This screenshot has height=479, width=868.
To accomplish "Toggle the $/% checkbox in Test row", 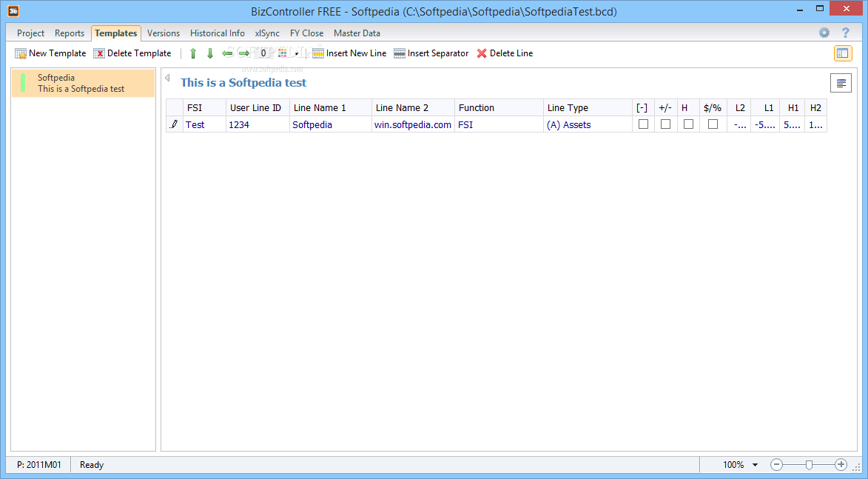I will (x=713, y=124).
